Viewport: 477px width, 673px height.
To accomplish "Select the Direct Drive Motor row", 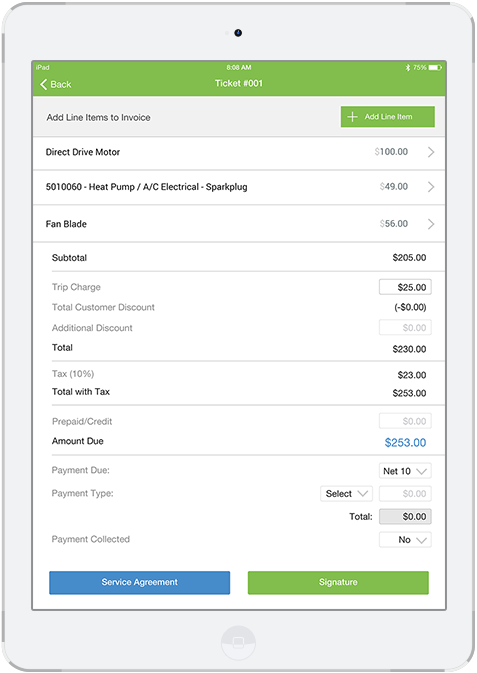I will click(239, 152).
